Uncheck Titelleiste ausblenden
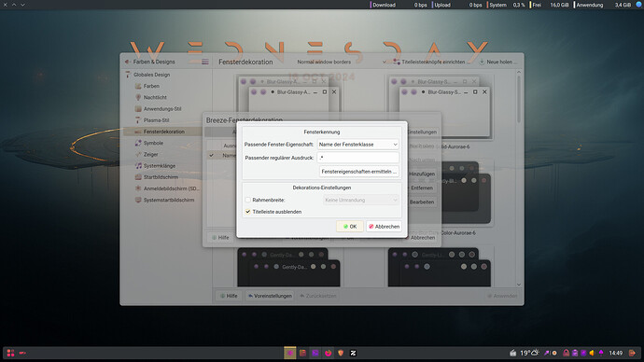The width and height of the screenshot is (644, 362). pos(247,212)
